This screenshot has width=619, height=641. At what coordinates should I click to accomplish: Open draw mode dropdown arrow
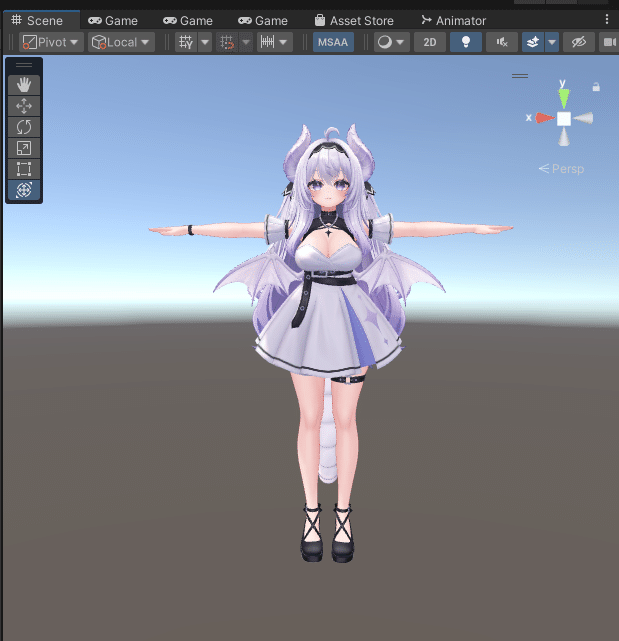[x=401, y=42]
